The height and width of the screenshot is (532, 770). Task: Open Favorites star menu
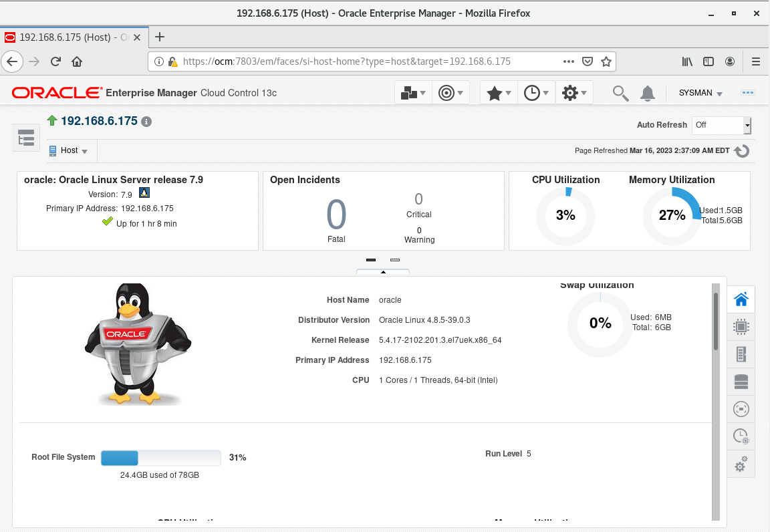(x=499, y=92)
